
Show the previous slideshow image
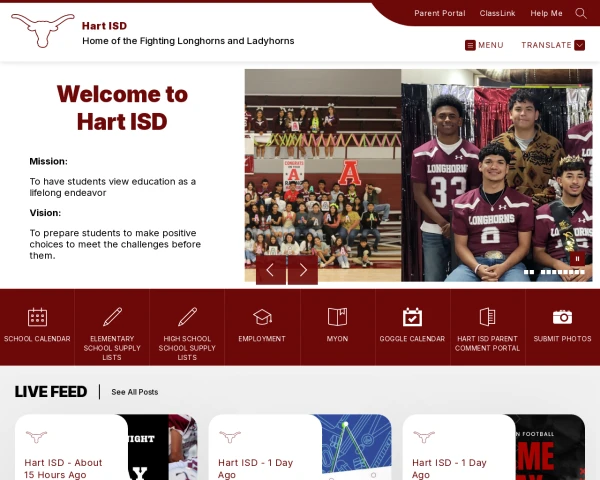point(271,270)
